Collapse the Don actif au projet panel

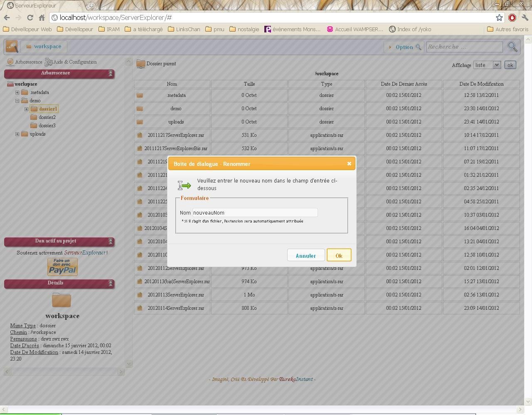[110, 242]
